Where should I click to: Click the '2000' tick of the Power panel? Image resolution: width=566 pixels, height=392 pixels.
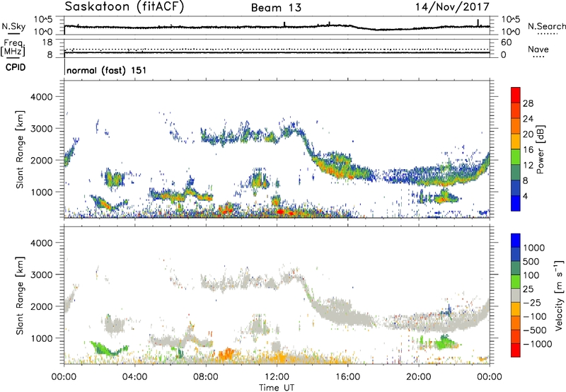coord(41,160)
